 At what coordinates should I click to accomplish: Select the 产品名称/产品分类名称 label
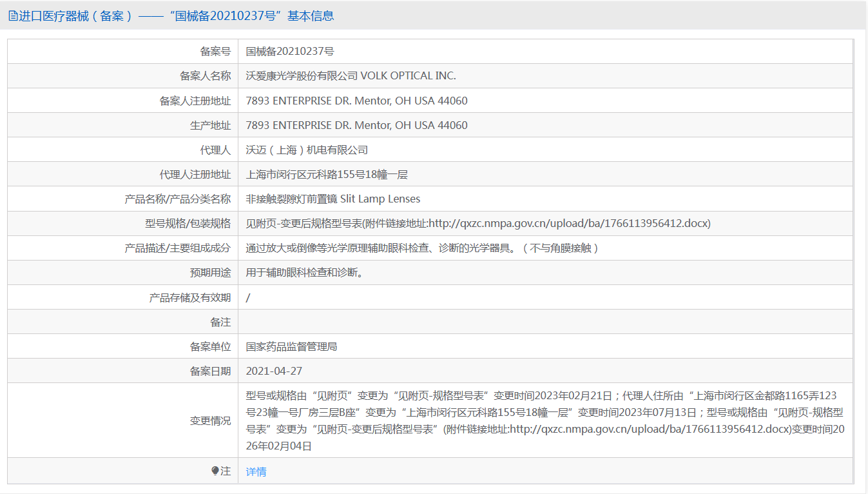[178, 199]
